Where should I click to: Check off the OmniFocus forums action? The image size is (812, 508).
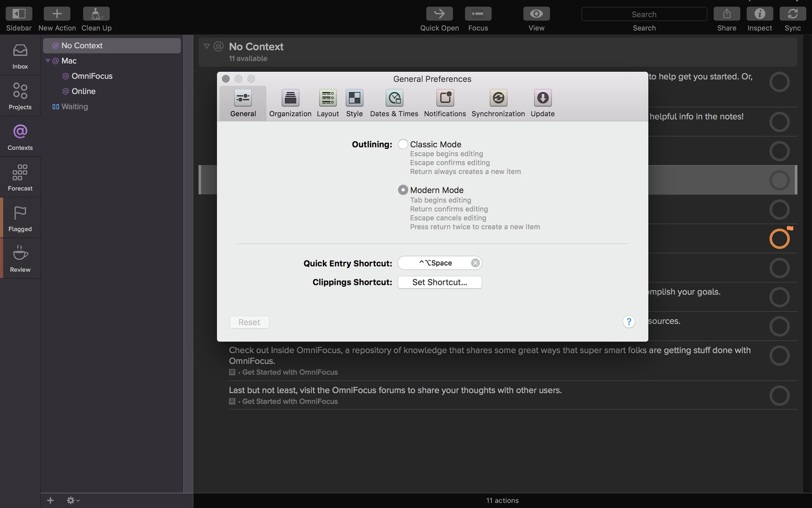(x=779, y=396)
